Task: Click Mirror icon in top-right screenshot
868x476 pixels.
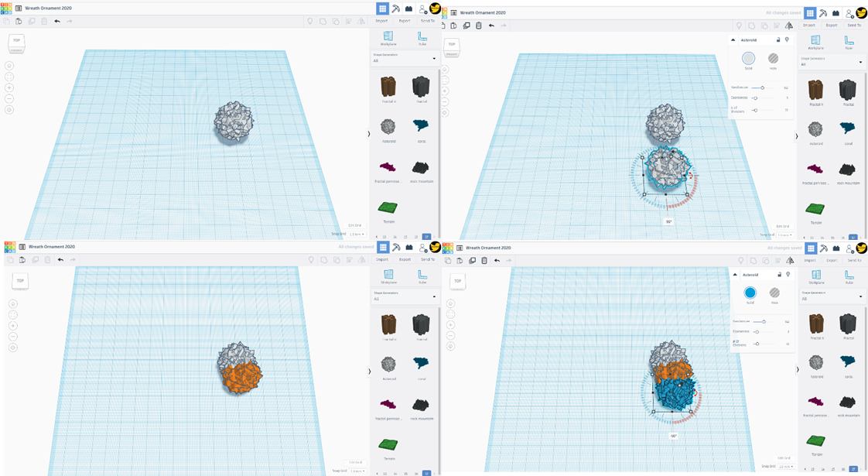Action: pos(789,26)
